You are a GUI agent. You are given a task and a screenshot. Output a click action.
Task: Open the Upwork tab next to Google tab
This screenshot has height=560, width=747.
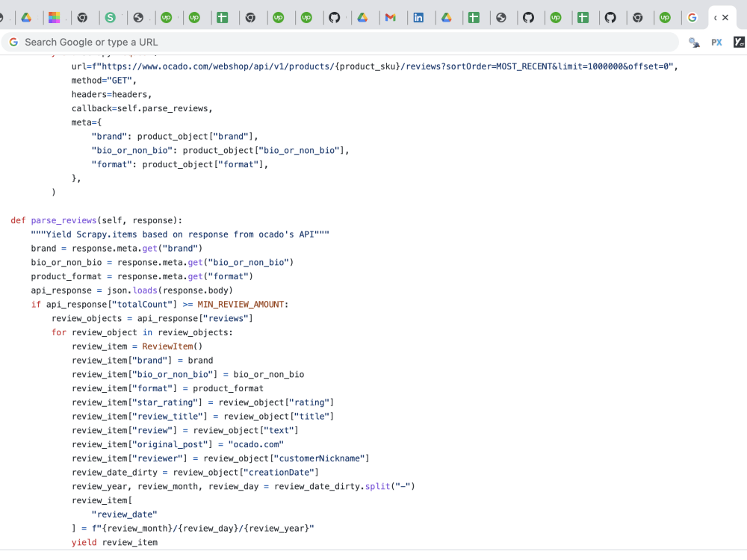coord(665,18)
